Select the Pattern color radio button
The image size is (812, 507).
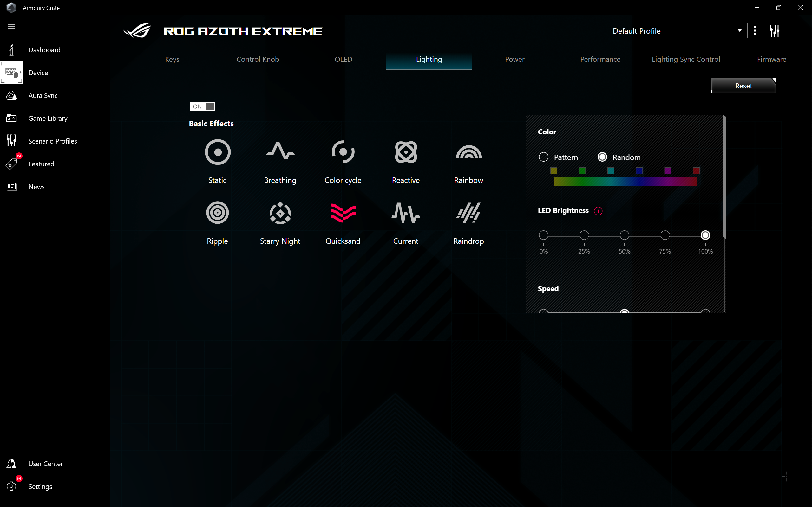tap(544, 157)
